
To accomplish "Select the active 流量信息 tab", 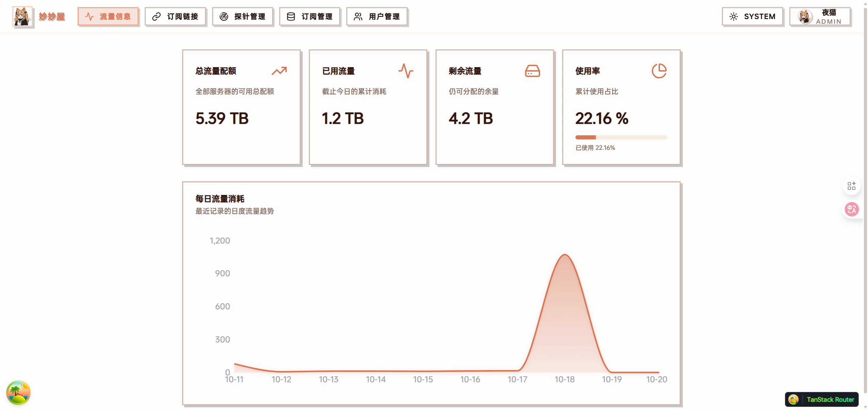I will pyautogui.click(x=108, y=16).
